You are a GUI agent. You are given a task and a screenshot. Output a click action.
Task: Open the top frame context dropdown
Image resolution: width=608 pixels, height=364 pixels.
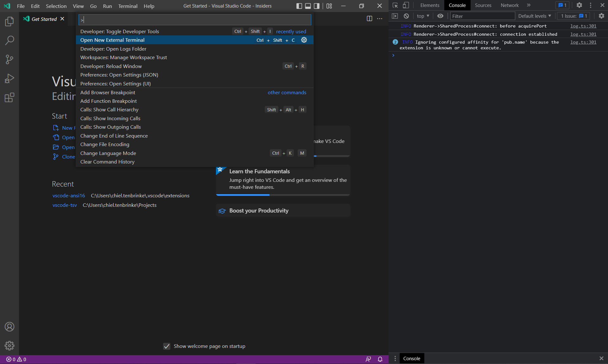tap(423, 16)
